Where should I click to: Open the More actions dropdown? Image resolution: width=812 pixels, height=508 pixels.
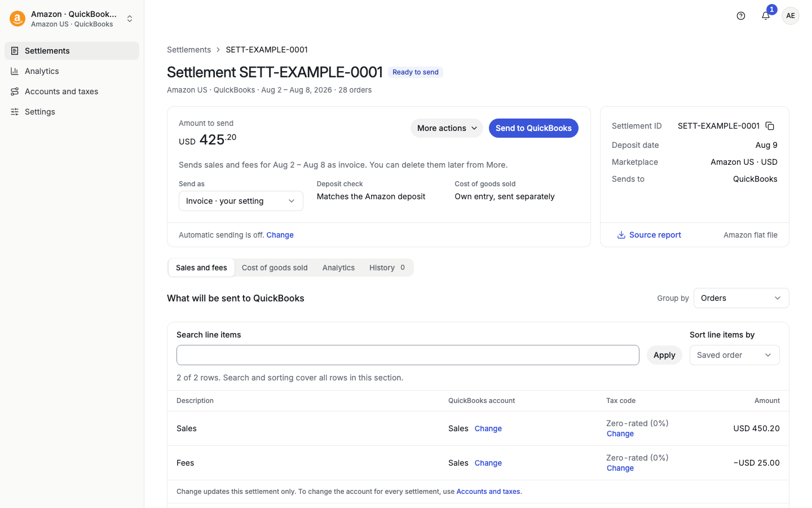click(x=447, y=128)
